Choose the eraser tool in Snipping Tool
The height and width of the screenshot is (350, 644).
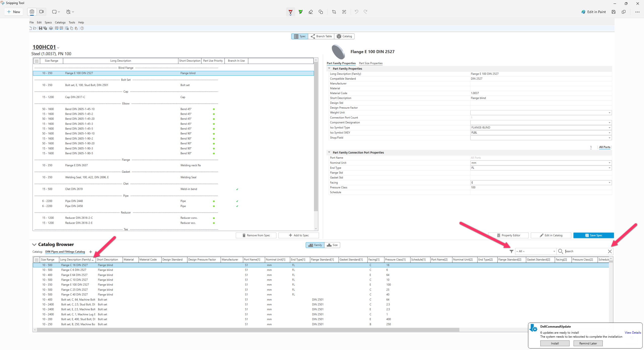[x=311, y=12]
